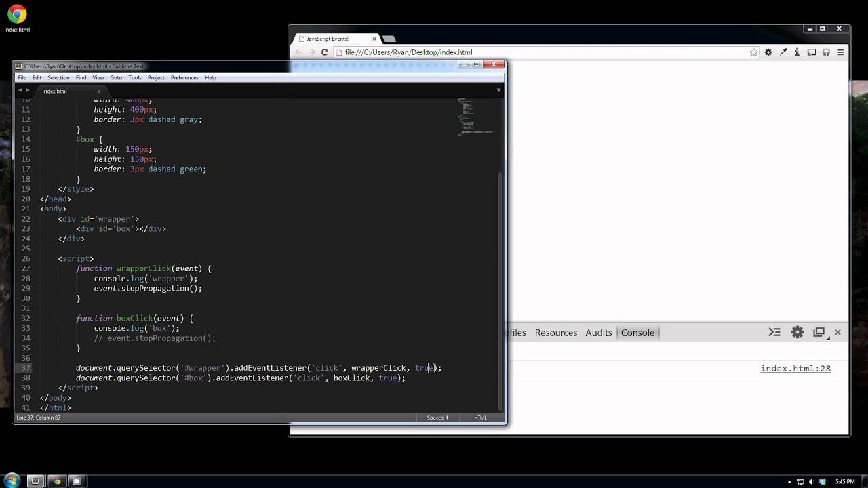Screen dimensions: 868x488
Task: Close the DevTools panel
Action: coord(837,332)
